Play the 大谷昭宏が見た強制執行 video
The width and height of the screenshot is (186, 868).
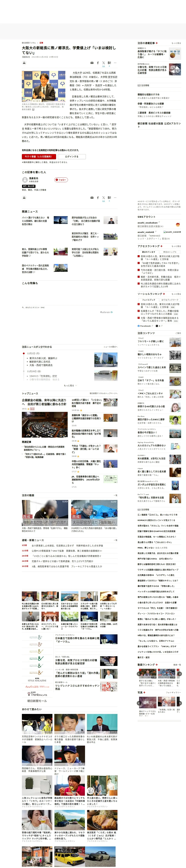click(94, 513)
